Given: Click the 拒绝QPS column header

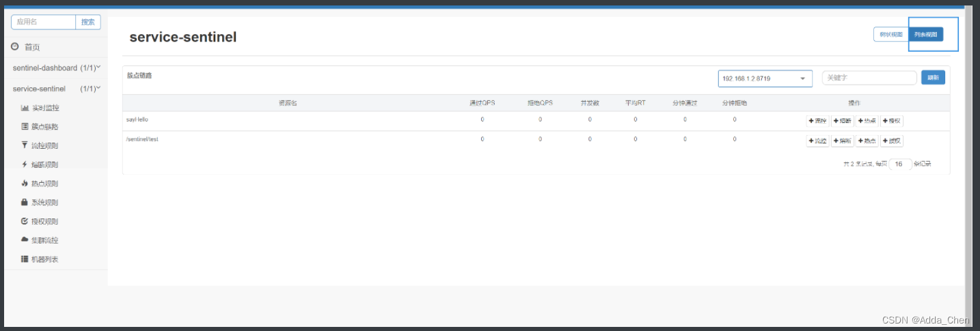Looking at the screenshot, I should 540,103.
